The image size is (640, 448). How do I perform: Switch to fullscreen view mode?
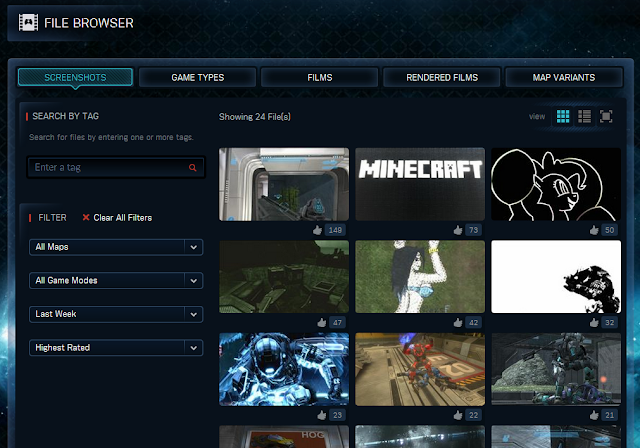tap(606, 117)
